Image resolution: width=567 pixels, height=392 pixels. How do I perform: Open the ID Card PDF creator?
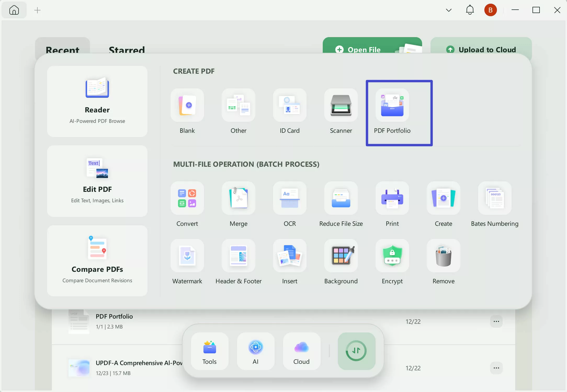[x=290, y=105]
